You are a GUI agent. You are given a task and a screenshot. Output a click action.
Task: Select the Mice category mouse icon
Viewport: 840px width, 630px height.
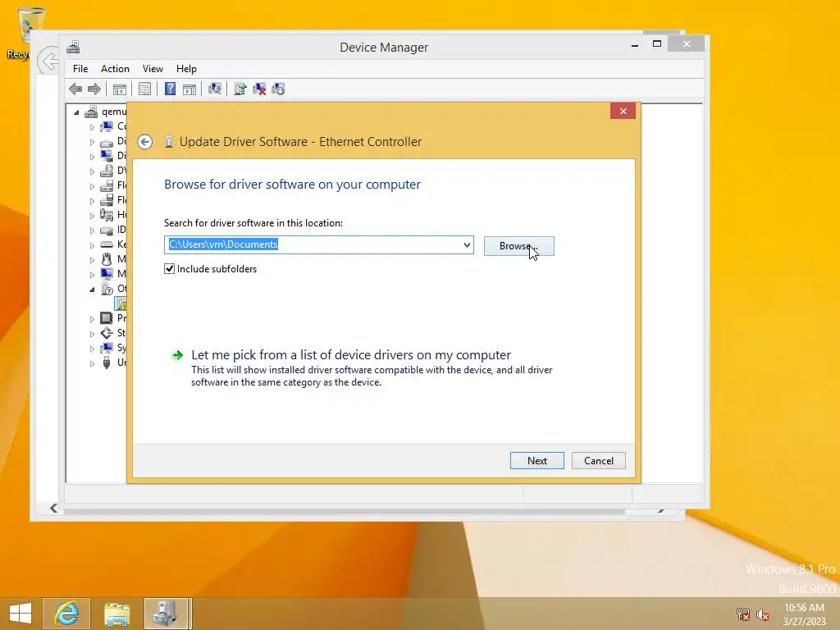pyautogui.click(x=107, y=259)
